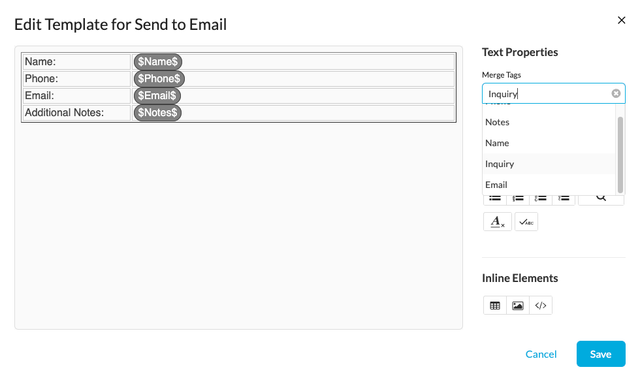Select the $Email$ merge tag pill
Image resolution: width=640 pixels, height=372 pixels.
point(157,96)
